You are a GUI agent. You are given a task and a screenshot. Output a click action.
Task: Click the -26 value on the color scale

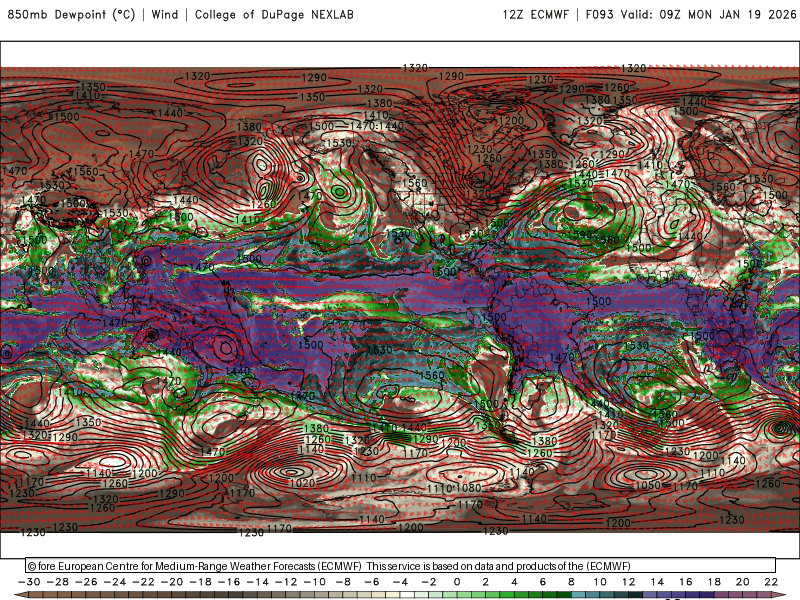[x=87, y=582]
